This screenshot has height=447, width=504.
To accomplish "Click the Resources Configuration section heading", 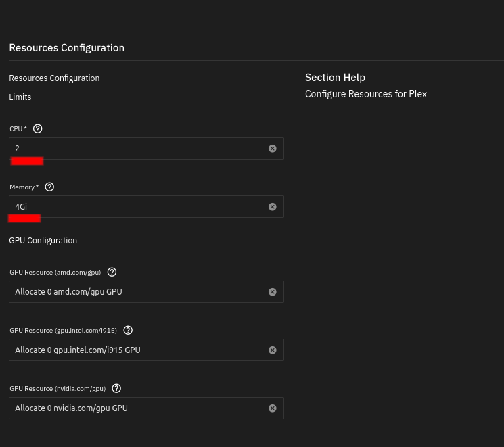I will click(66, 48).
